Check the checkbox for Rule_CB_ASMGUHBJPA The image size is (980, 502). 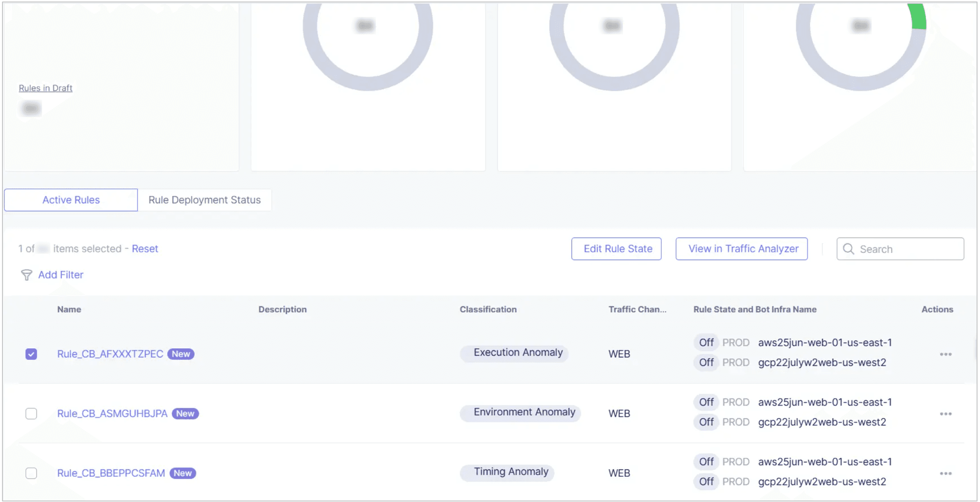pyautogui.click(x=31, y=413)
